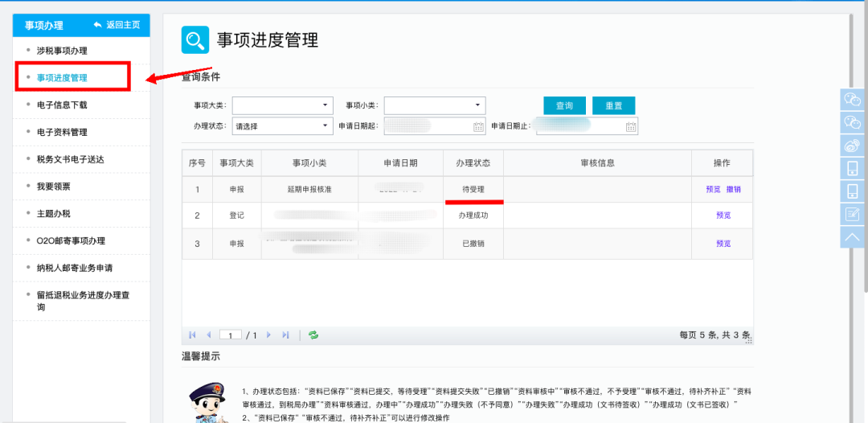The height and width of the screenshot is (423, 868).
Task: Open 主题办税 in the sidebar
Action: pyautogui.click(x=54, y=214)
